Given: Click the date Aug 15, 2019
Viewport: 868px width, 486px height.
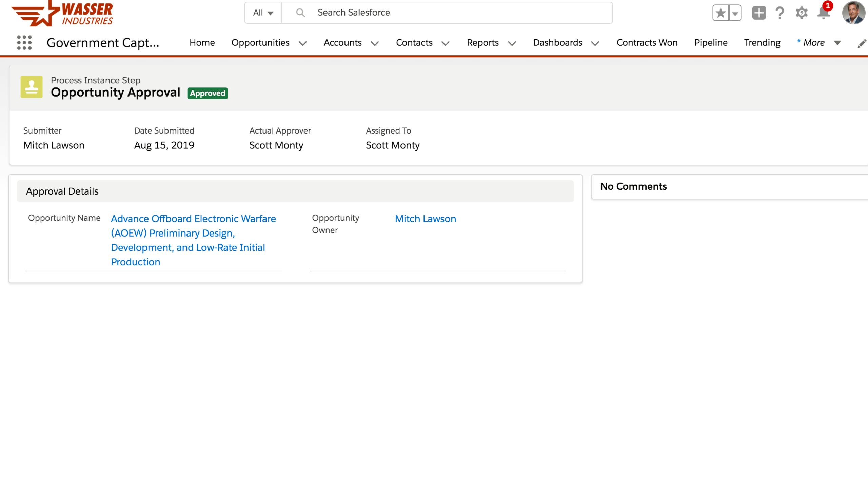Looking at the screenshot, I should click(x=164, y=145).
